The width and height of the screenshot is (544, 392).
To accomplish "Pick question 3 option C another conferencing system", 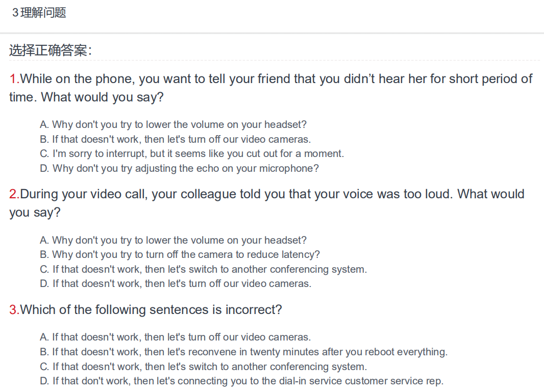I will 203,367.
